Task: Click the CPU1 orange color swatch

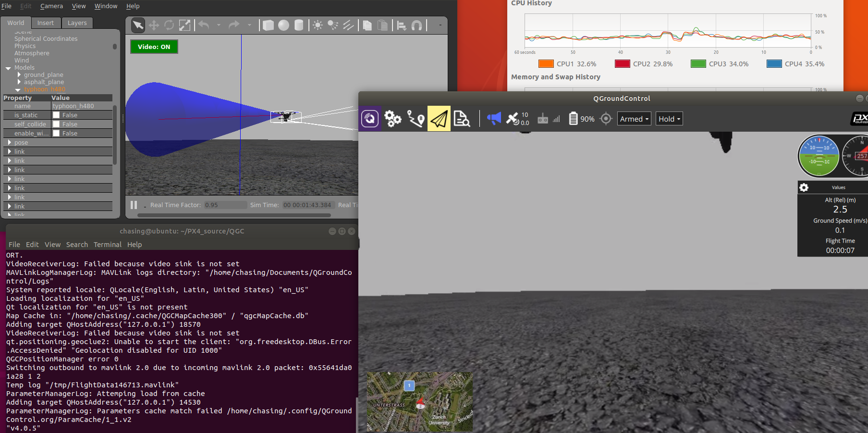Action: 546,63
